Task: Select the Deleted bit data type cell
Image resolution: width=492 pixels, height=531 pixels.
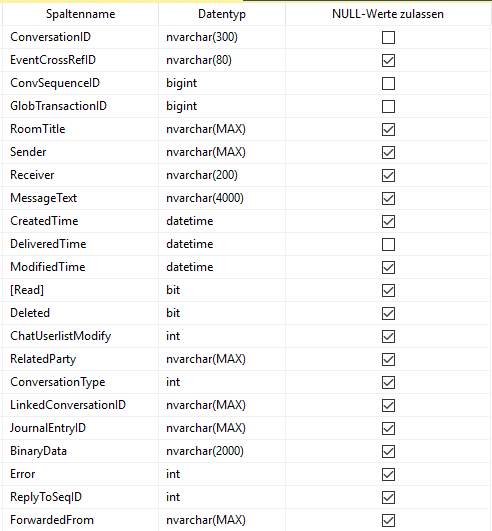Action: 222,313
